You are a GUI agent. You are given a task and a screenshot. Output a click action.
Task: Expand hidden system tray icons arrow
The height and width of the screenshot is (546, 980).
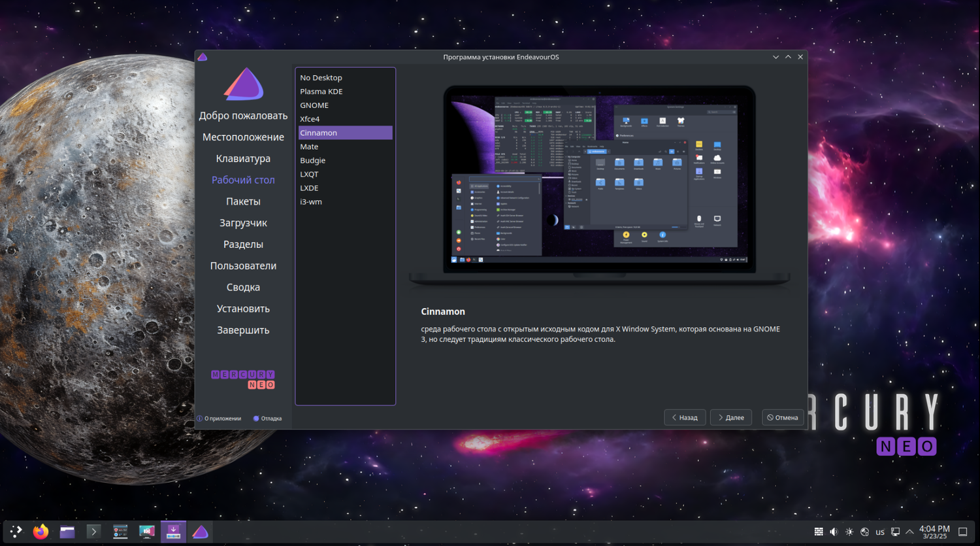coord(909,532)
